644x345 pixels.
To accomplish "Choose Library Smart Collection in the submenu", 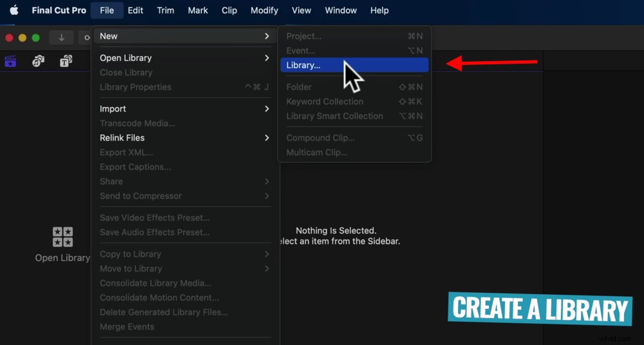I will pos(354,117).
